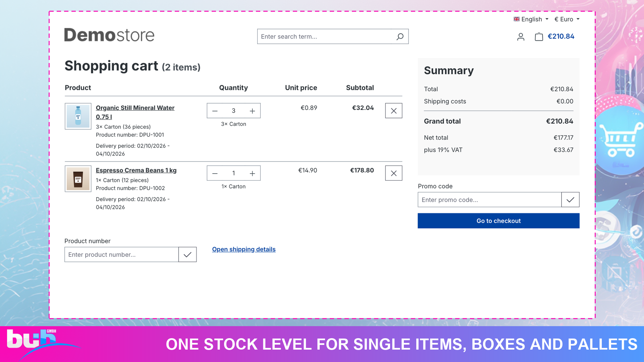The width and height of the screenshot is (644, 362).
Task: Click the €177.17 net total amount
Action: (x=563, y=138)
